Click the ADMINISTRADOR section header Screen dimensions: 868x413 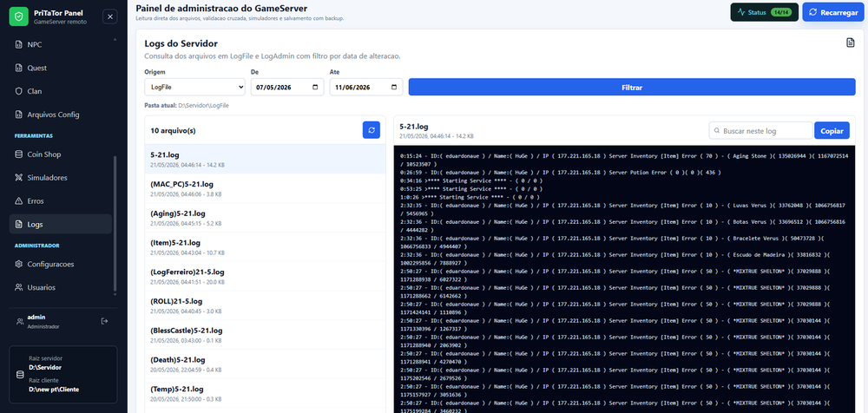pyautogui.click(x=36, y=246)
